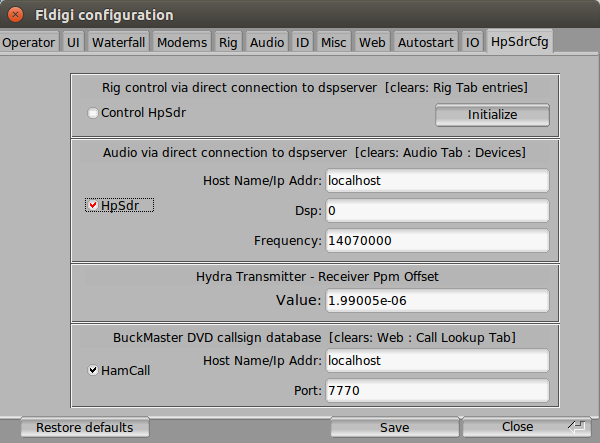The image size is (600, 443).
Task: Select the Control HpSdr radio button
Action: (x=93, y=113)
